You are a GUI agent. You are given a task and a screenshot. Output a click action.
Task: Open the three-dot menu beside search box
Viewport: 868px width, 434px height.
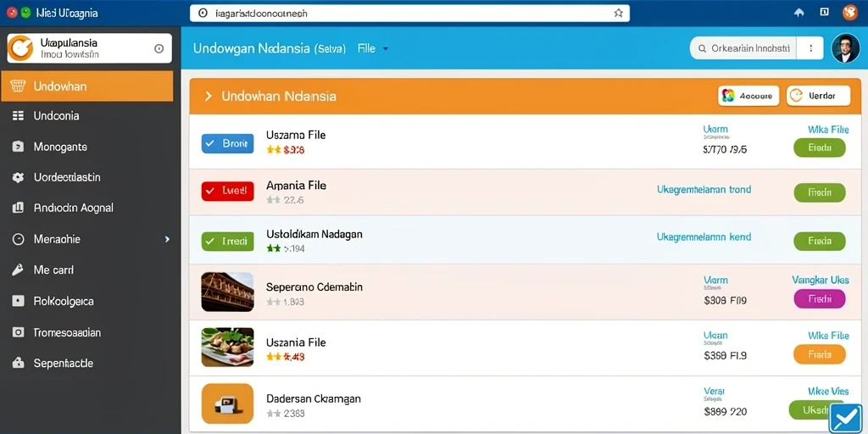pos(811,48)
